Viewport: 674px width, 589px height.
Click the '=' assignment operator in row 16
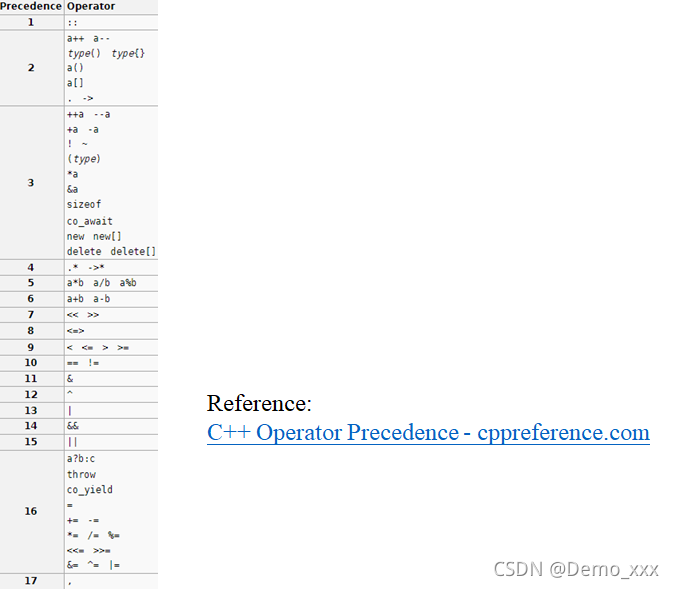pyautogui.click(x=70, y=505)
